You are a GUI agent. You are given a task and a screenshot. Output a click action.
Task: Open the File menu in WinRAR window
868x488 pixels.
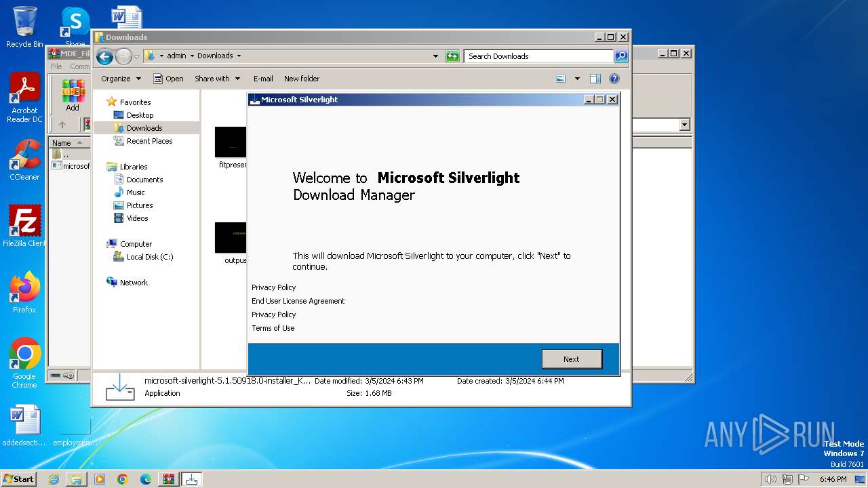[56, 66]
